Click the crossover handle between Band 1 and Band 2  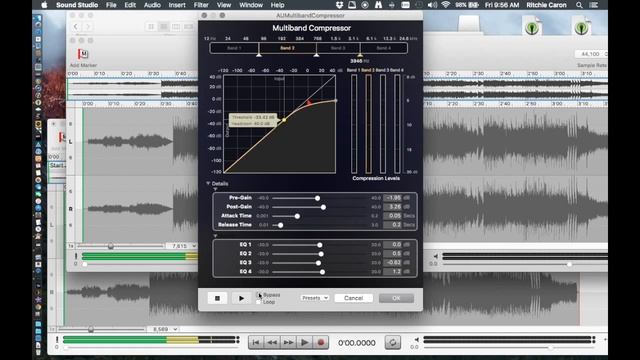point(259,55)
